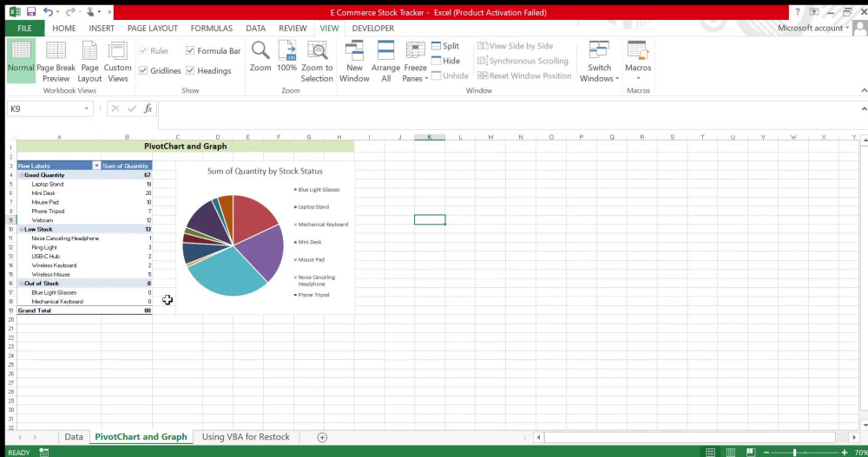
Task: Uncheck the Headings checkbox
Action: pos(190,70)
